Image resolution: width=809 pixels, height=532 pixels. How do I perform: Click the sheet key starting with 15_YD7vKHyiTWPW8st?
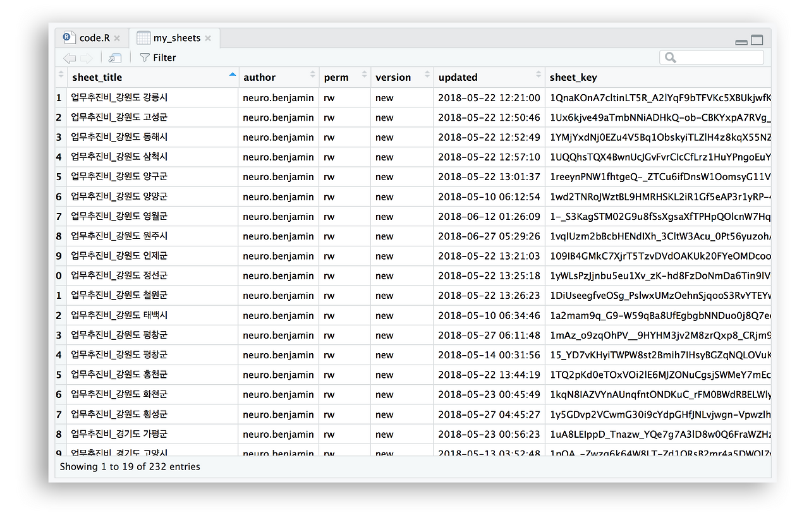click(x=660, y=355)
